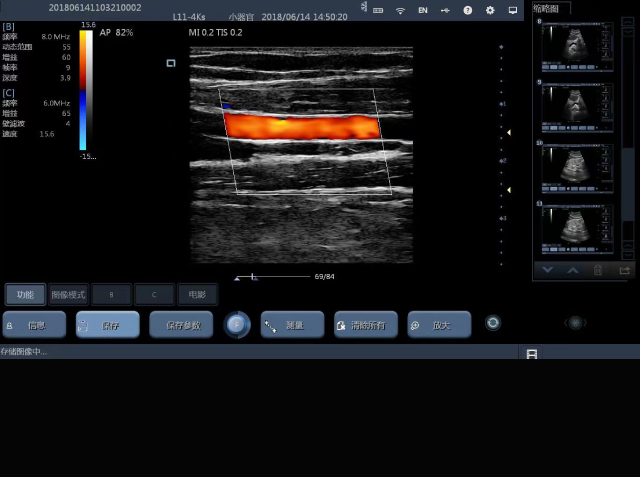The width and height of the screenshot is (640, 477).
Task: Open settings via the gear icon
Action: 490,10
